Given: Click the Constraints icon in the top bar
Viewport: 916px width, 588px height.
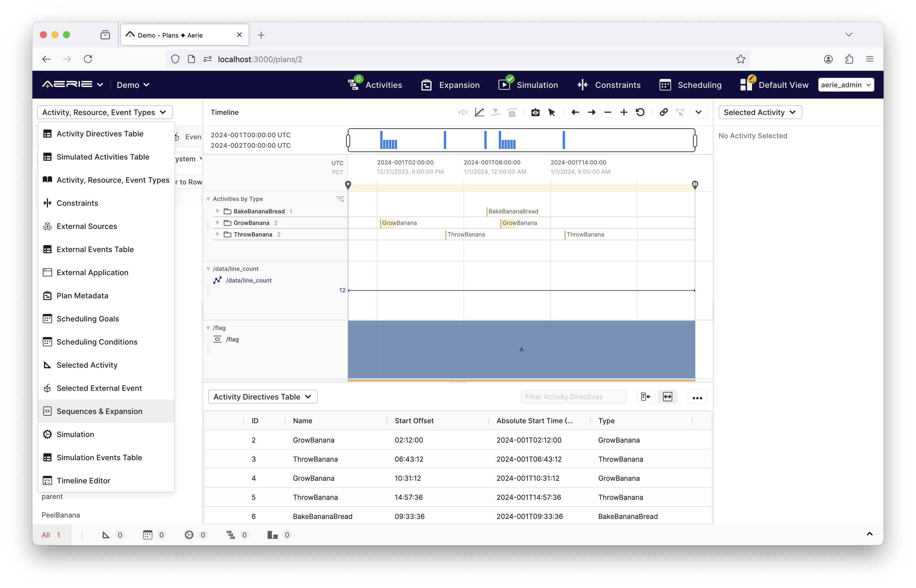Looking at the screenshot, I should (582, 85).
